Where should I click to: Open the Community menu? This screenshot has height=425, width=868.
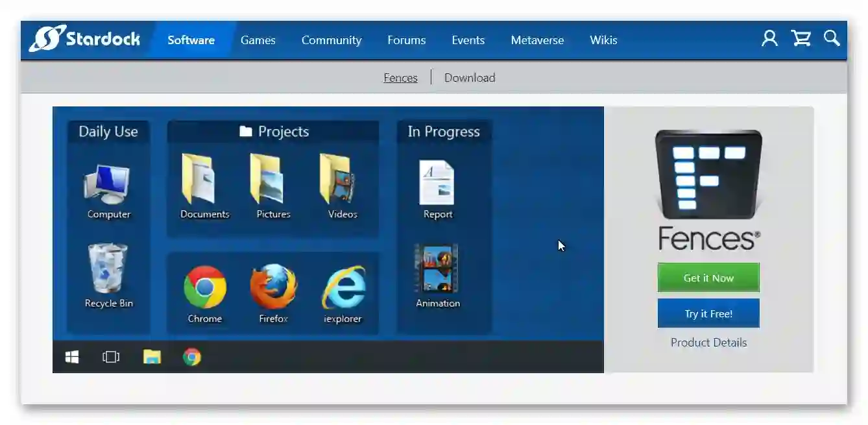tap(332, 40)
